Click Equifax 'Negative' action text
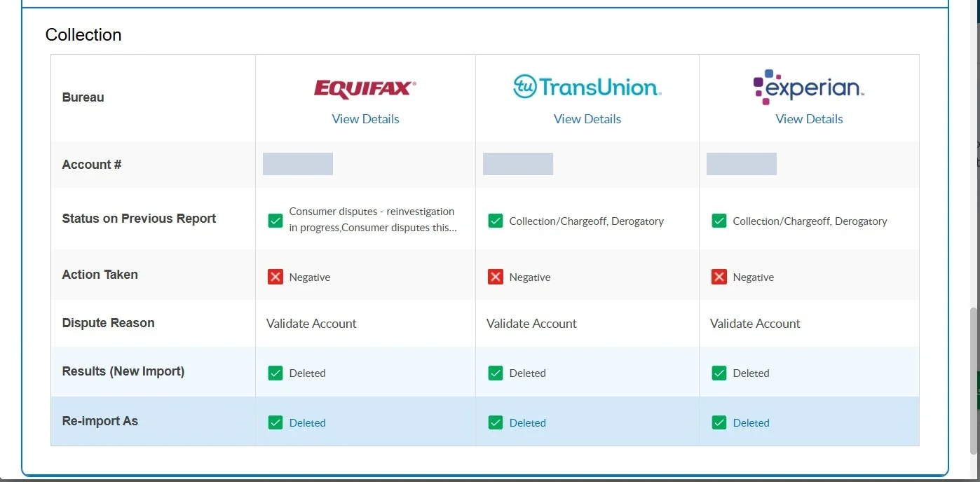This screenshot has height=482, width=980. click(310, 277)
